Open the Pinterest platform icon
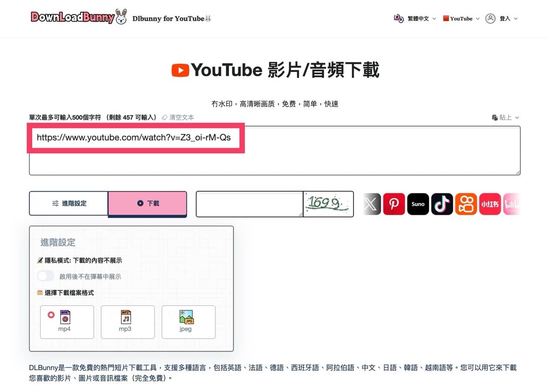549x392 pixels. tap(394, 204)
